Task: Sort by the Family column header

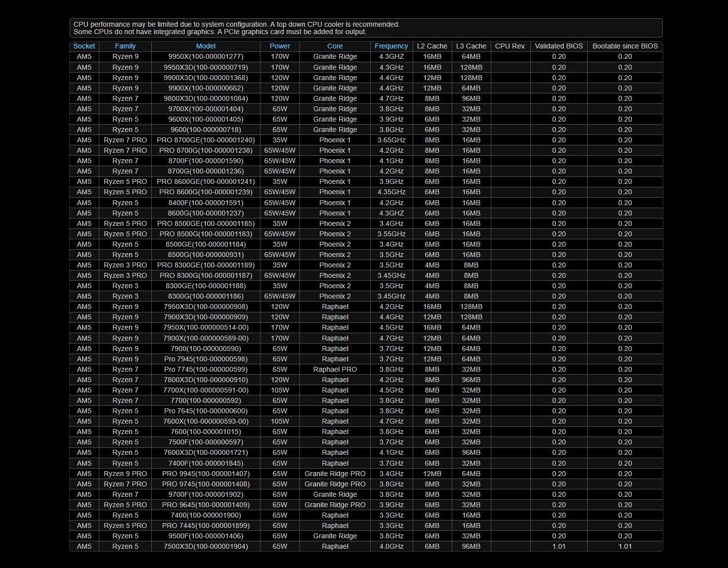Action: [x=125, y=46]
